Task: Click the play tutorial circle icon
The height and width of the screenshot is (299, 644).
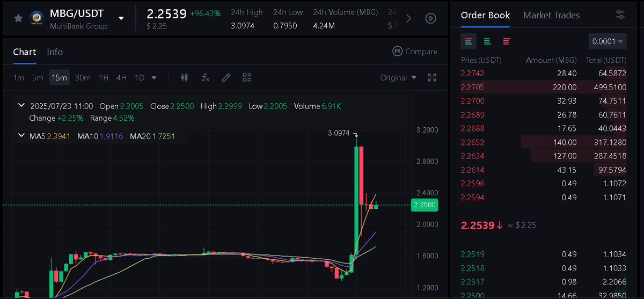Action: (x=430, y=18)
